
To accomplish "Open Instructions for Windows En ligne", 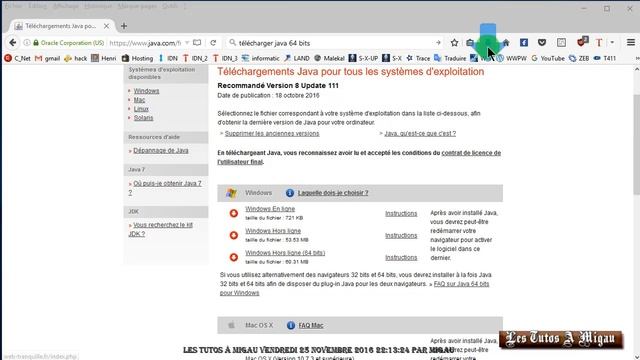I will pyautogui.click(x=401, y=213).
